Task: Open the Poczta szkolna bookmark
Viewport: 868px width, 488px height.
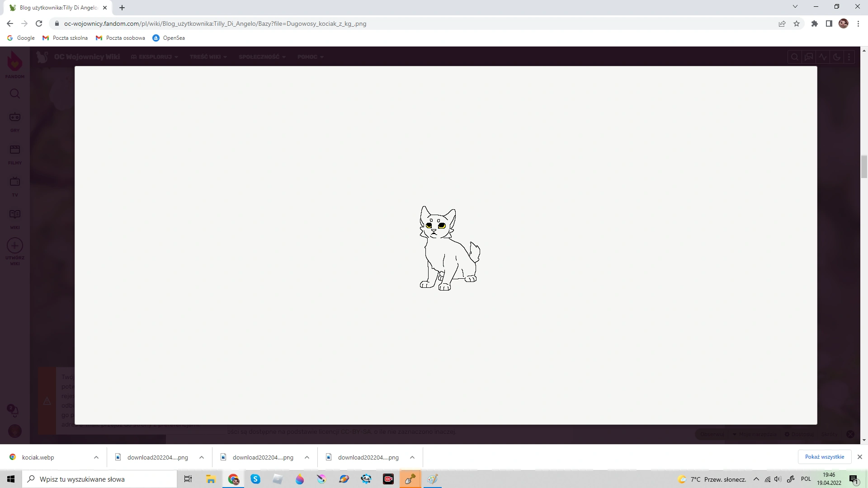Action: click(65, 38)
